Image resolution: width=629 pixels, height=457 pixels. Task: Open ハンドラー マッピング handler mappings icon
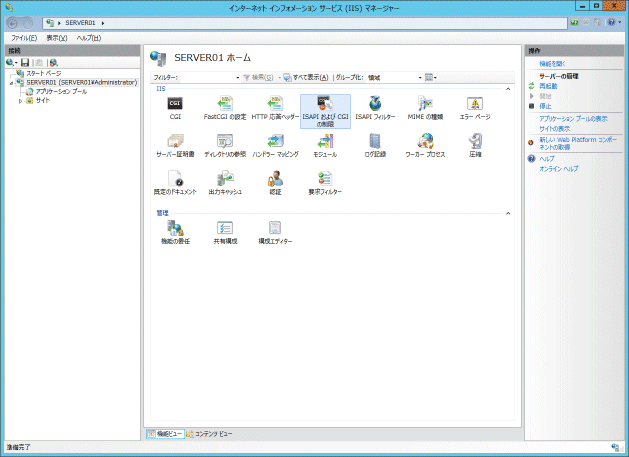(x=275, y=141)
